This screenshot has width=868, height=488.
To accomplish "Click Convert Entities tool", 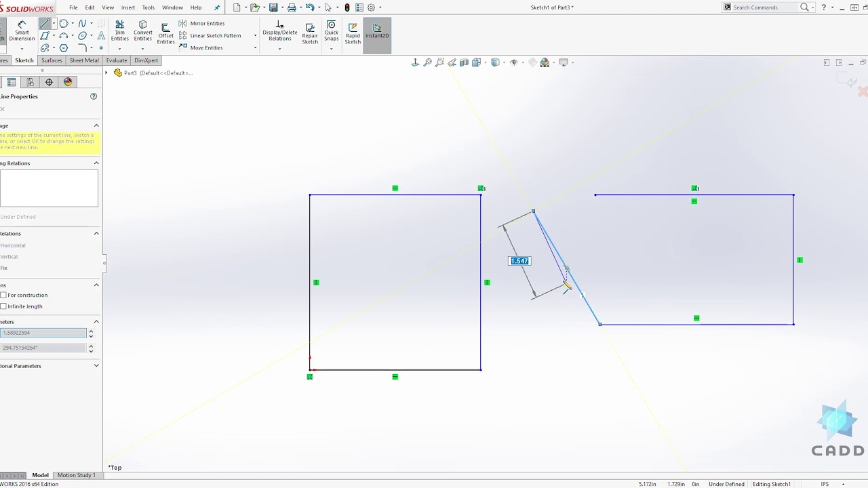I will click(143, 31).
